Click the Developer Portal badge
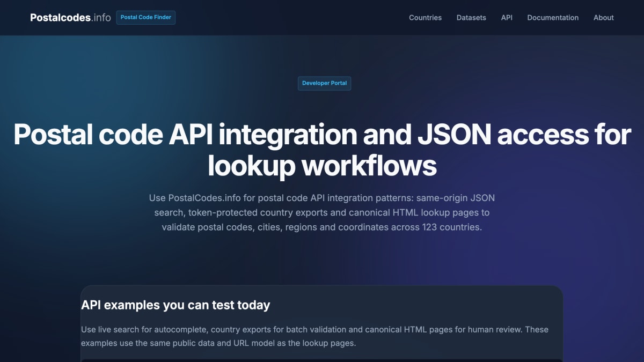The image size is (644, 362). [324, 83]
